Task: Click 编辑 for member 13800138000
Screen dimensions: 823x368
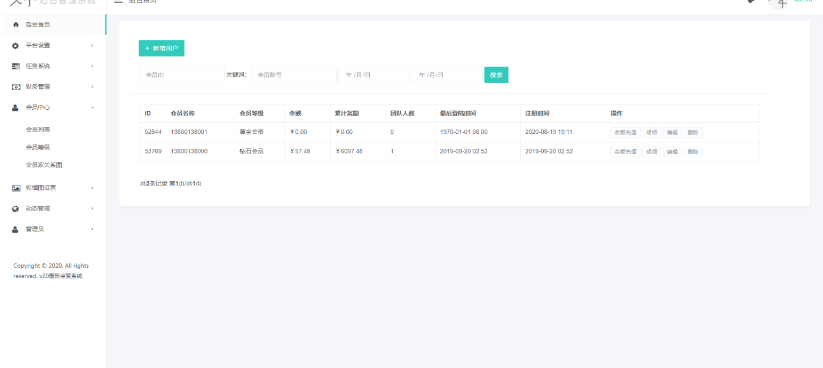Action: (x=672, y=152)
